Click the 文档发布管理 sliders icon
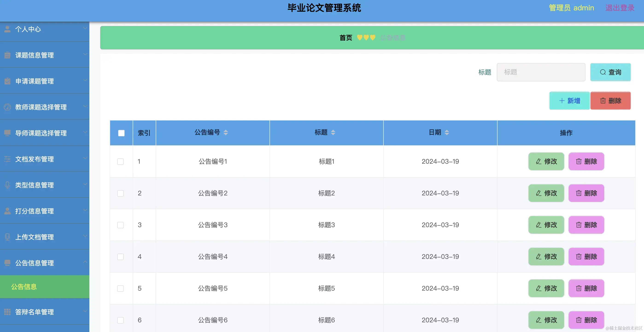This screenshot has width=644, height=332. (x=7, y=159)
